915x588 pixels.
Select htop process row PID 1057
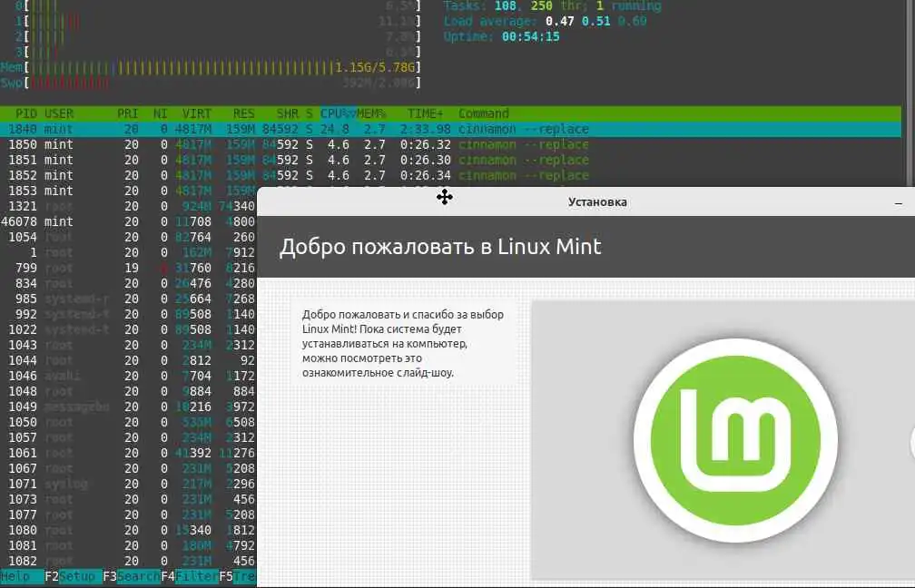click(128, 437)
